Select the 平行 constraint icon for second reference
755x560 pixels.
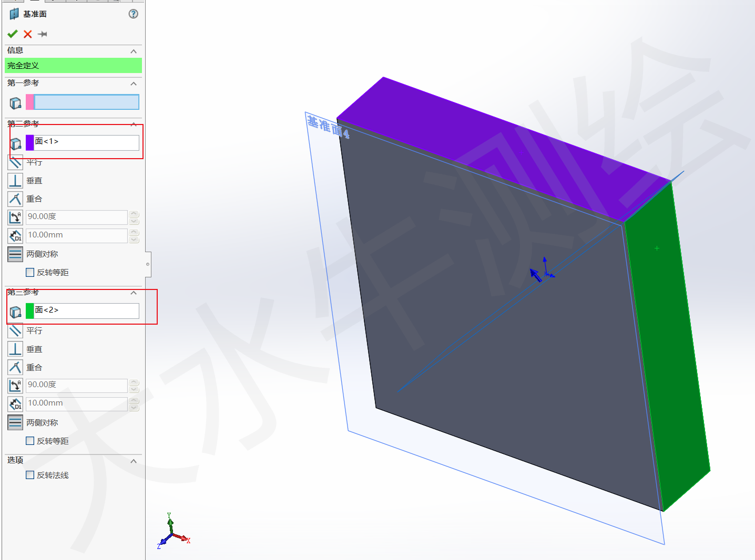click(15, 162)
